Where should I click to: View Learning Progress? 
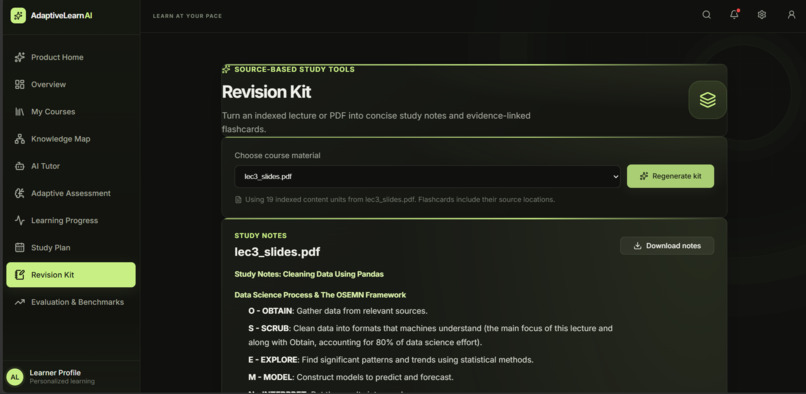click(71, 220)
